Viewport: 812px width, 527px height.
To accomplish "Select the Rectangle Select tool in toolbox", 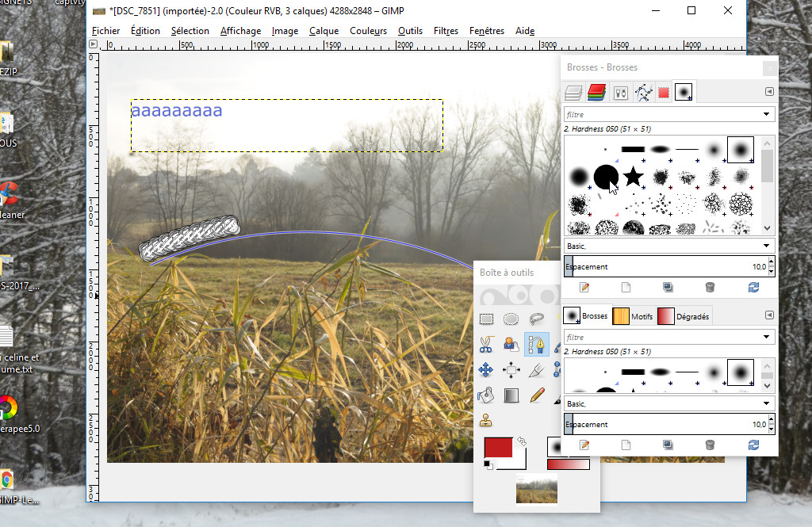I will (x=486, y=319).
